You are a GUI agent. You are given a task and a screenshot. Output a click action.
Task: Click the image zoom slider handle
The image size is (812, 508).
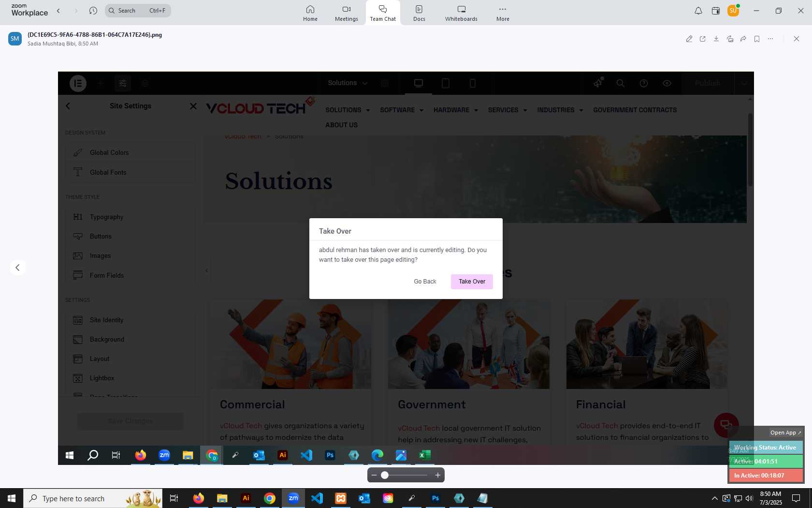pyautogui.click(x=385, y=475)
